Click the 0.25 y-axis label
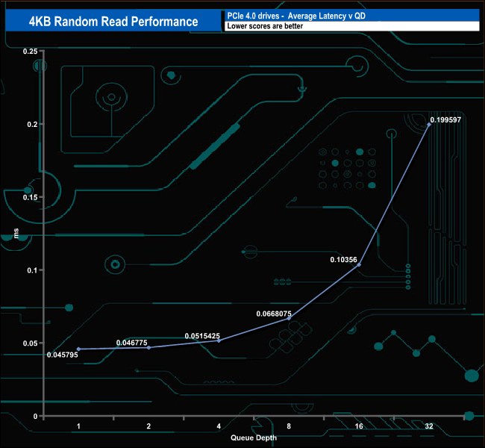This screenshot has height=448, width=485. point(31,51)
